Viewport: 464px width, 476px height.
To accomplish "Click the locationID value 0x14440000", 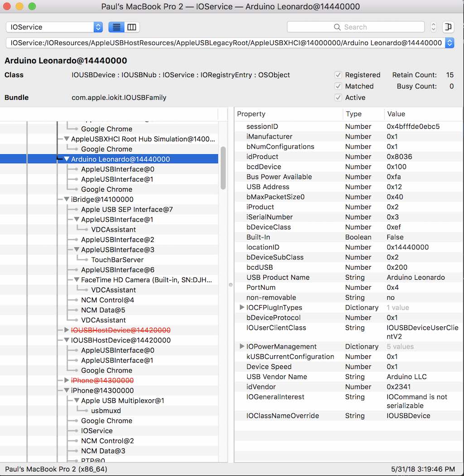I will point(407,247).
